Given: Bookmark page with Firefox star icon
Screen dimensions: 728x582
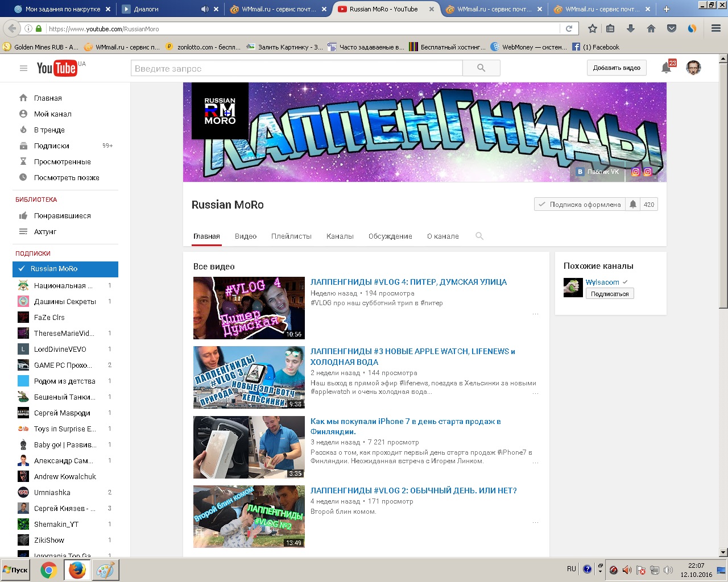Looking at the screenshot, I should click(592, 28).
